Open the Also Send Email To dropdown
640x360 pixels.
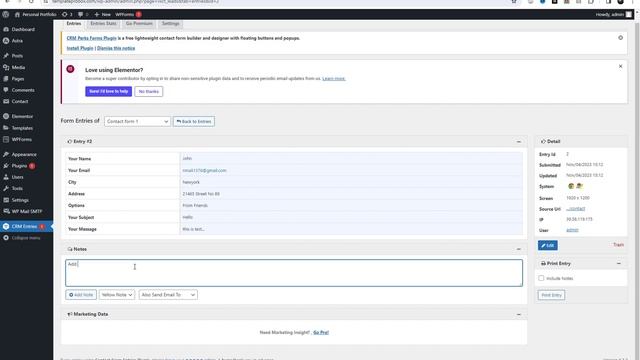pyautogui.click(x=168, y=295)
